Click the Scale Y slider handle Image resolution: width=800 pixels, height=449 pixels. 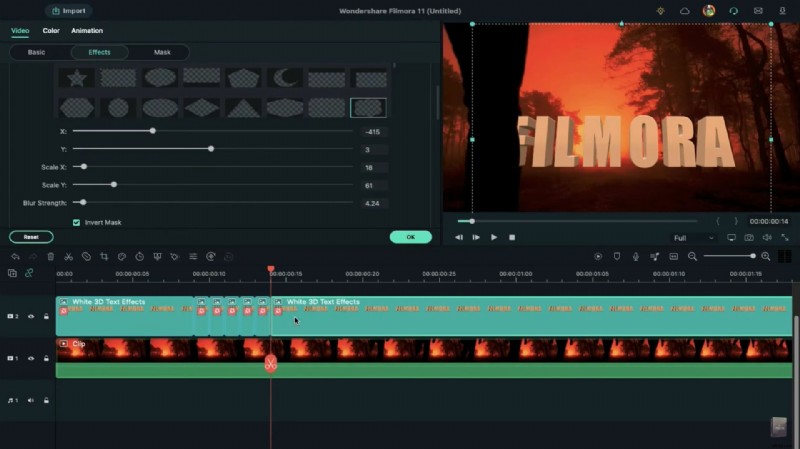pyautogui.click(x=114, y=185)
